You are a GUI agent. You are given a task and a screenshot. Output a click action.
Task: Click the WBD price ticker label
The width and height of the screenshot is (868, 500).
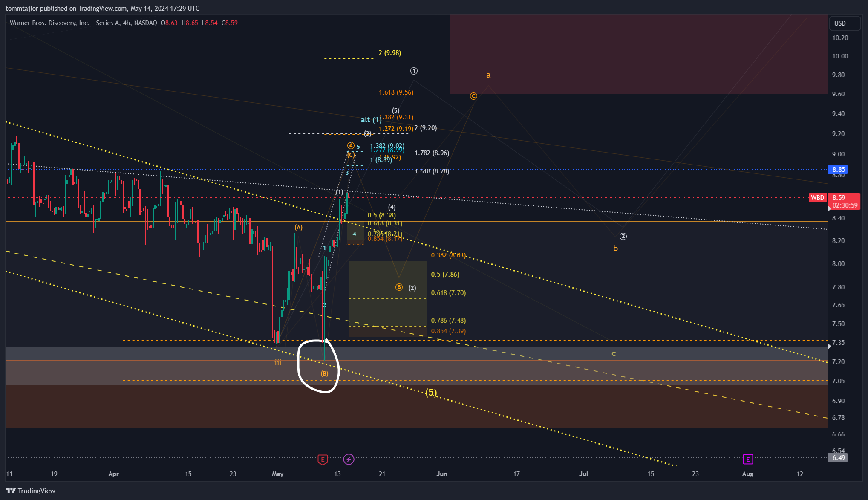click(817, 197)
